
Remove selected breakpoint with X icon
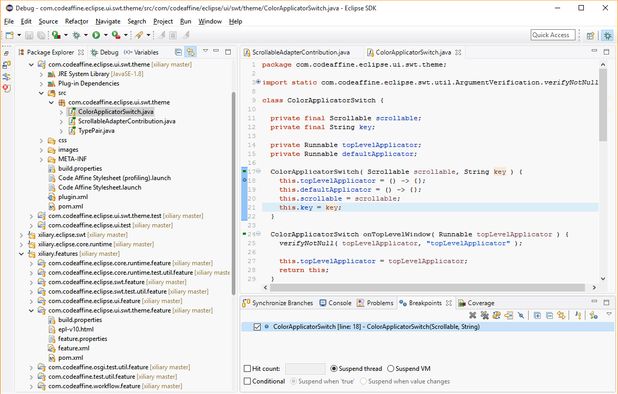pos(472,315)
